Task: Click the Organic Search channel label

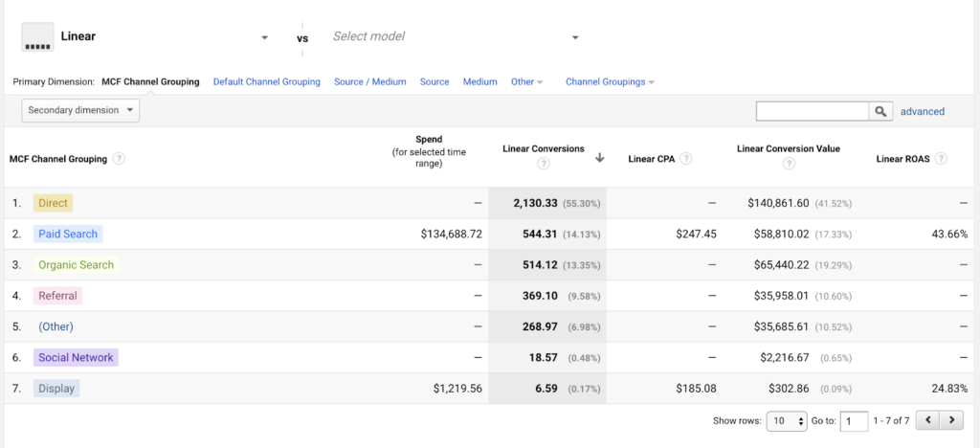Action: (77, 265)
